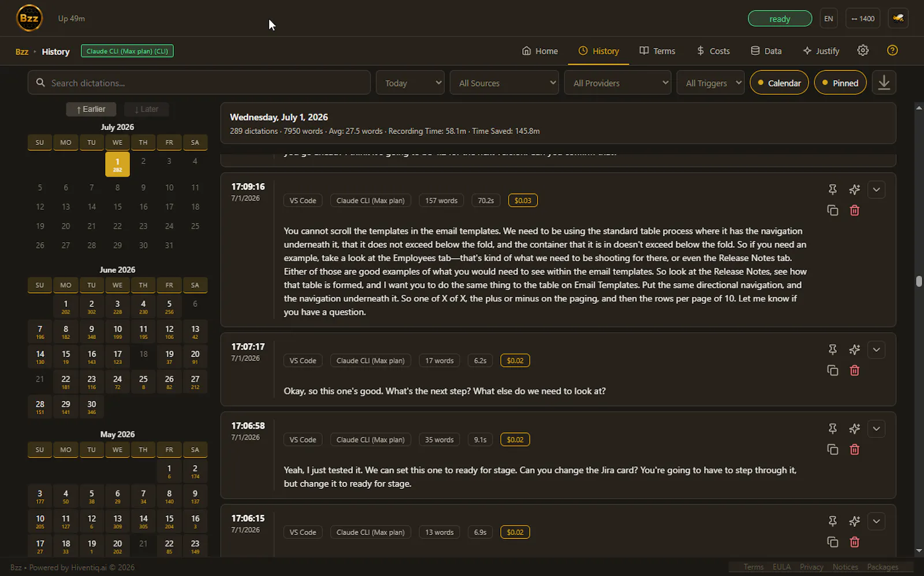Copy the 17:06:58 dictation text
The image size is (924, 576).
832,449
